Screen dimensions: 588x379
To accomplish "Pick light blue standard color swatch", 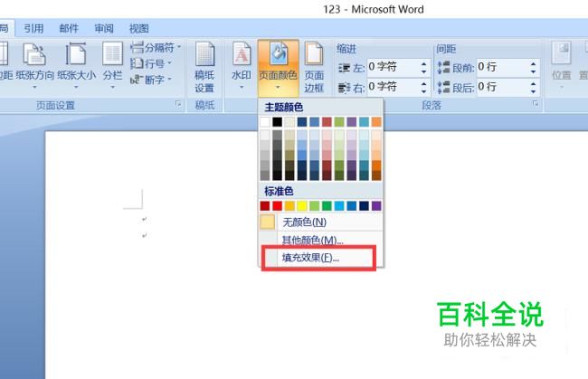I will (339, 205).
